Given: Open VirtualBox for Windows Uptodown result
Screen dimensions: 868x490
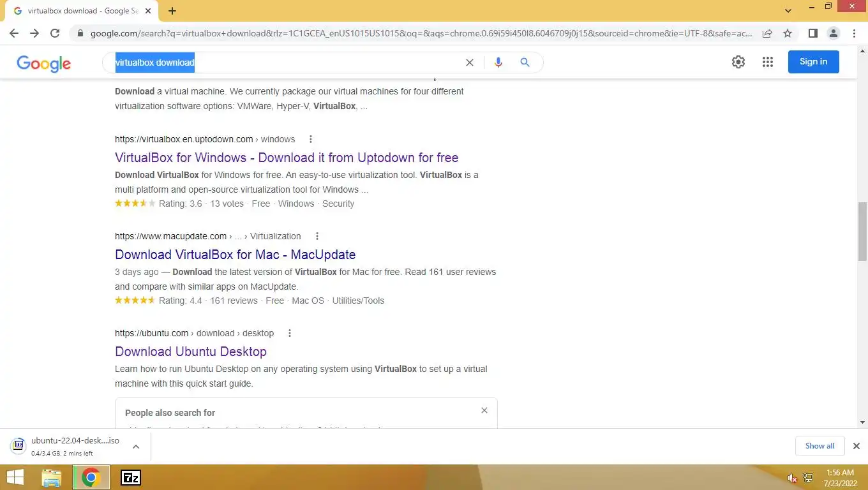Looking at the screenshot, I should (x=287, y=158).
